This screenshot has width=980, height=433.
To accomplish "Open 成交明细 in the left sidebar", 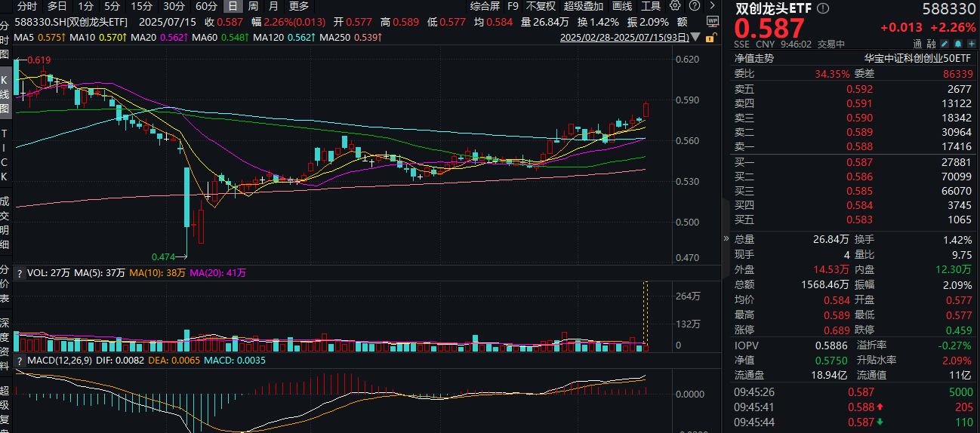I will (x=5, y=223).
